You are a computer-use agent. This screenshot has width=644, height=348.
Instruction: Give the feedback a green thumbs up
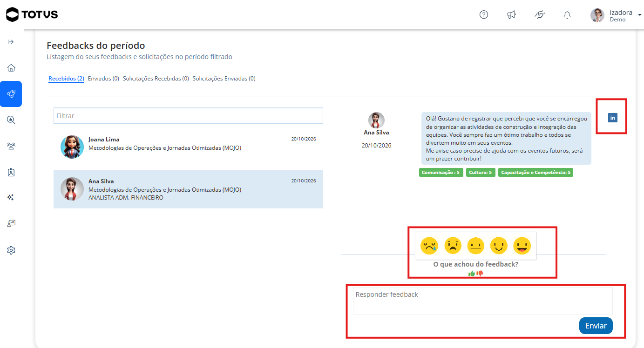472,274
